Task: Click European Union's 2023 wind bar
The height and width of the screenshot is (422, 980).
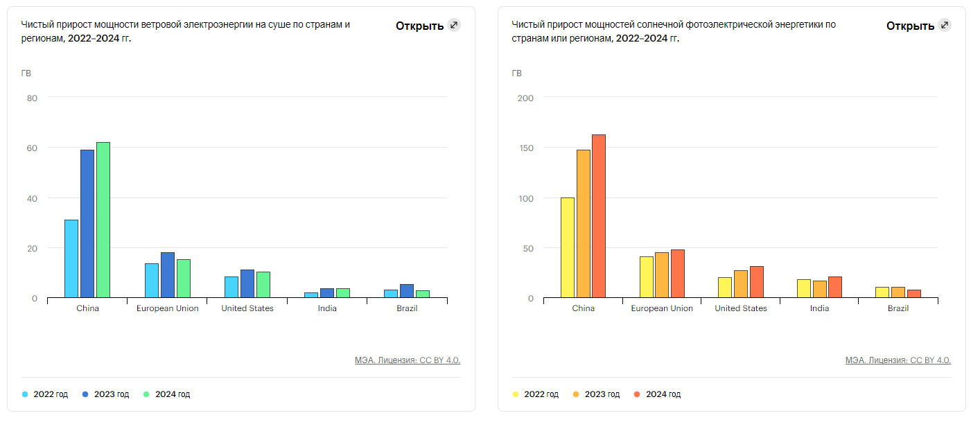Action: click(x=168, y=275)
